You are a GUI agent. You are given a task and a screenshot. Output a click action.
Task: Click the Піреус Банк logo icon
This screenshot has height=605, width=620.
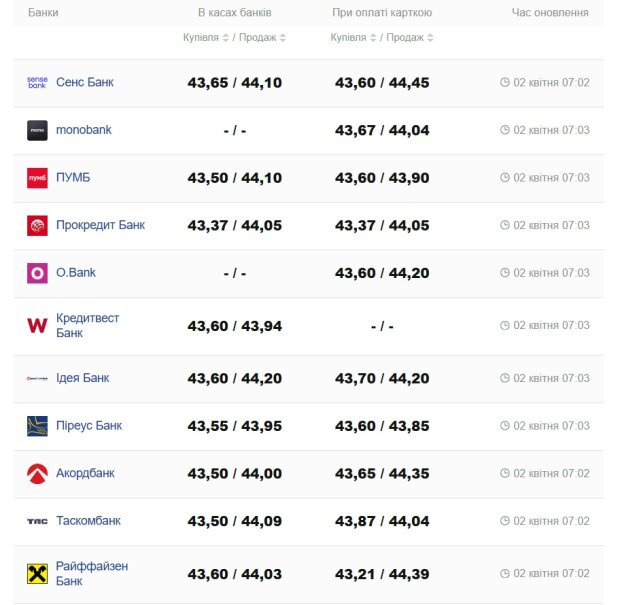[x=37, y=426]
